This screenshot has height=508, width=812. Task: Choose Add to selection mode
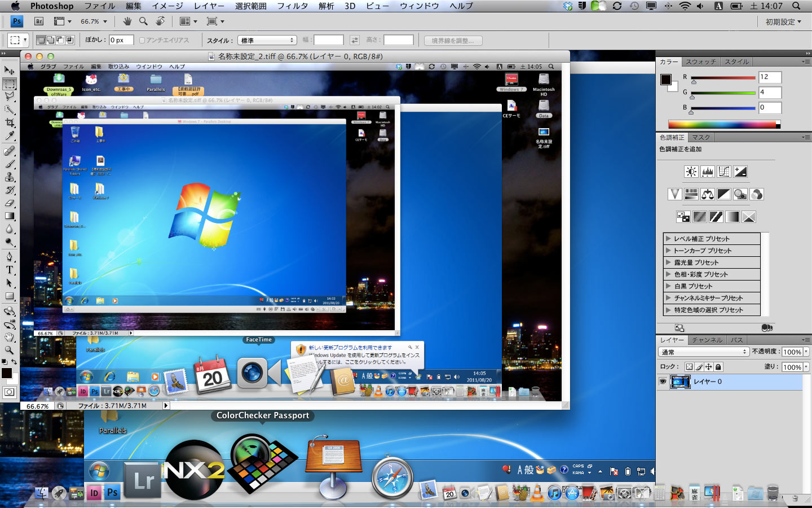pyautogui.click(x=51, y=40)
